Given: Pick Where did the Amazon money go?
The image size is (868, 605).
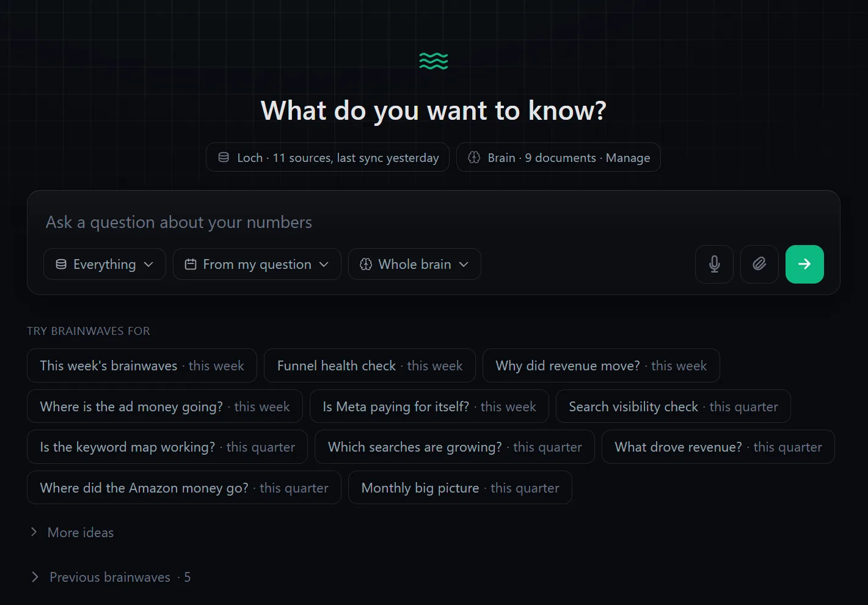Looking at the screenshot, I should tap(184, 488).
